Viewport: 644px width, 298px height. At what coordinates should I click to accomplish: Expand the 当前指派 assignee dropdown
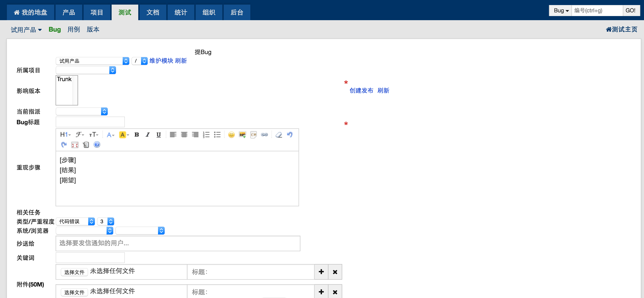coord(82,111)
